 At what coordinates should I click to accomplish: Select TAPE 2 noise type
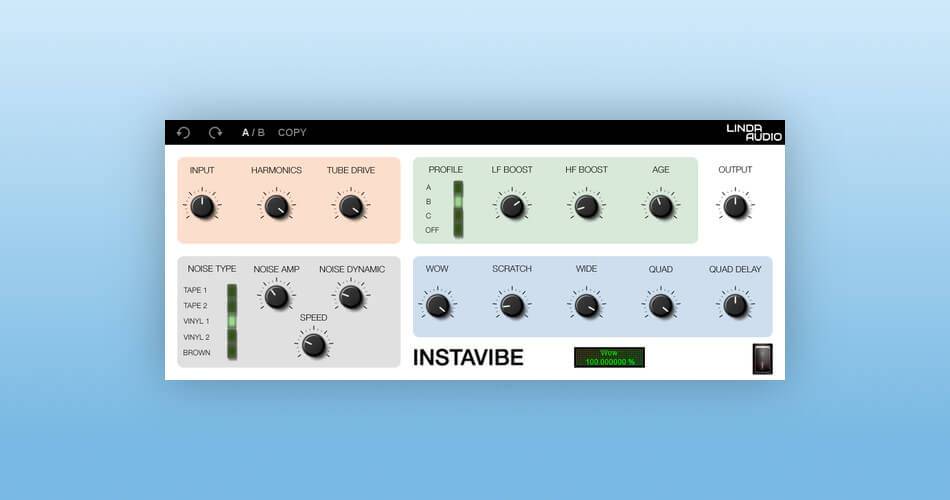[195, 305]
